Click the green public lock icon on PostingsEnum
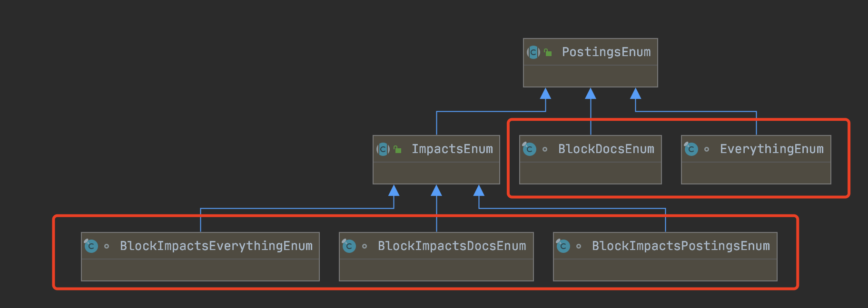This screenshot has width=868, height=308. coord(548,52)
